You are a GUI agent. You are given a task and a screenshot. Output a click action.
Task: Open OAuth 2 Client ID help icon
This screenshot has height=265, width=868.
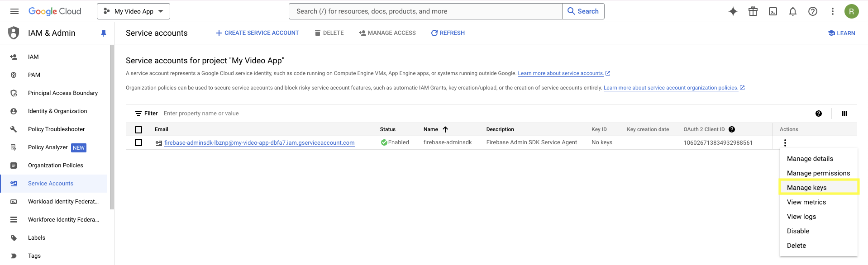tap(732, 129)
